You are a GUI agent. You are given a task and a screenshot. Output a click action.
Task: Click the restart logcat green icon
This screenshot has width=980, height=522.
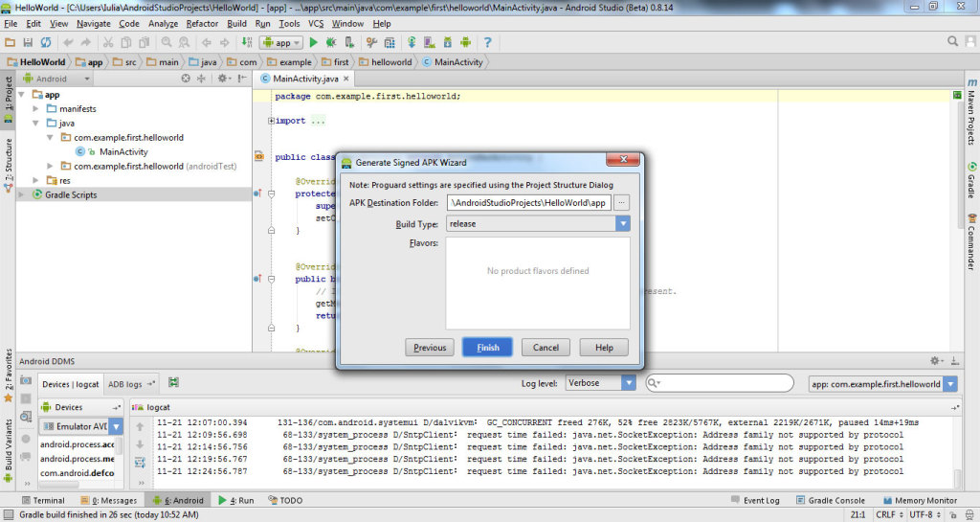(174, 382)
